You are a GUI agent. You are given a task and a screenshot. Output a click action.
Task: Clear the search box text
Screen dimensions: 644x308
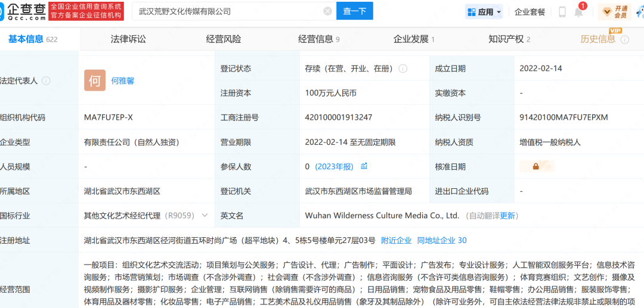[x=327, y=11]
